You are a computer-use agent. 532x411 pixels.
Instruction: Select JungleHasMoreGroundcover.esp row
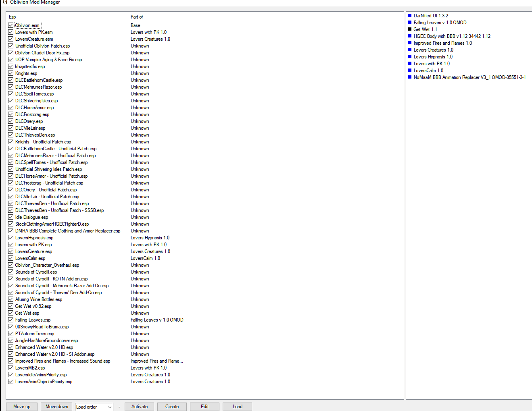(x=47, y=340)
